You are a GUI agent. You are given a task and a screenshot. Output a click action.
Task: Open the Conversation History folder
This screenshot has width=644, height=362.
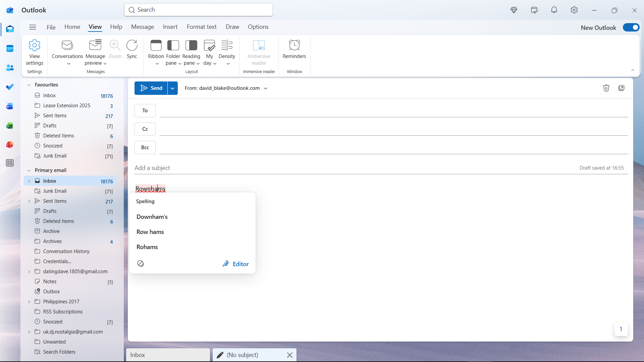pos(70,251)
